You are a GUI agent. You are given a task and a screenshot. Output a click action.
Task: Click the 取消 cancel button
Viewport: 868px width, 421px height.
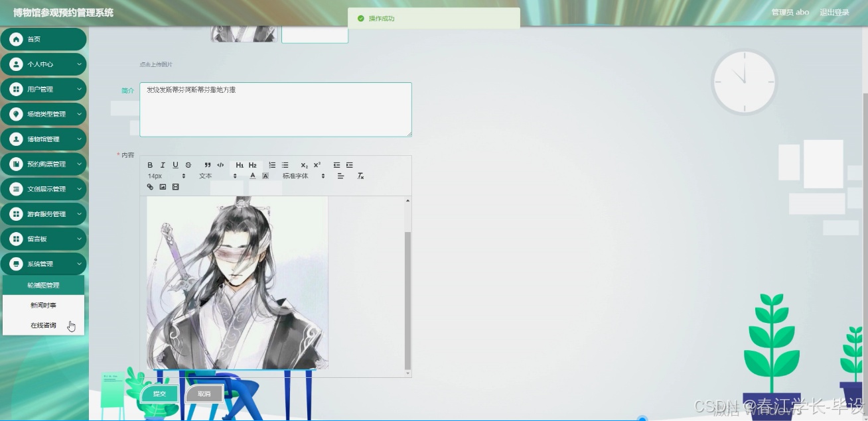(x=204, y=394)
